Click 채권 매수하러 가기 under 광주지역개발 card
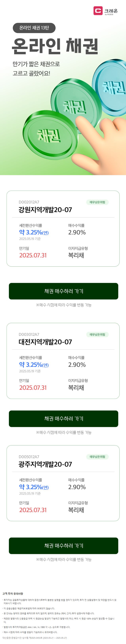Image resolution: width=126 pixels, height=644 pixels. click(64, 546)
